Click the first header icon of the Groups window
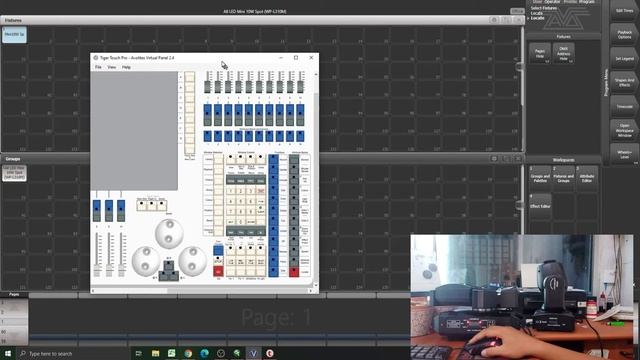 coord(494,159)
